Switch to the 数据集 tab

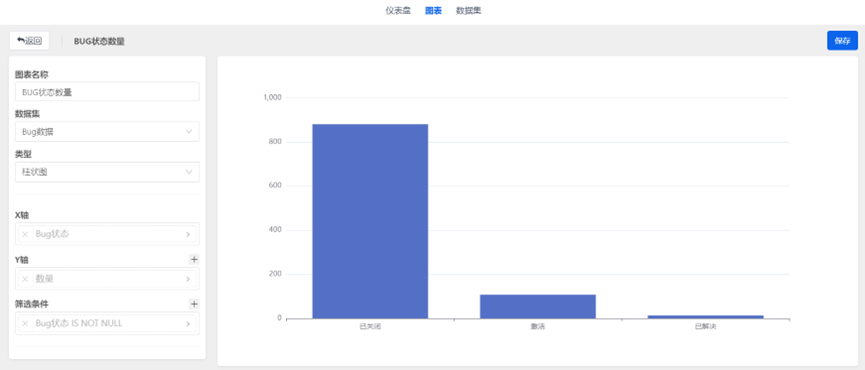point(468,10)
